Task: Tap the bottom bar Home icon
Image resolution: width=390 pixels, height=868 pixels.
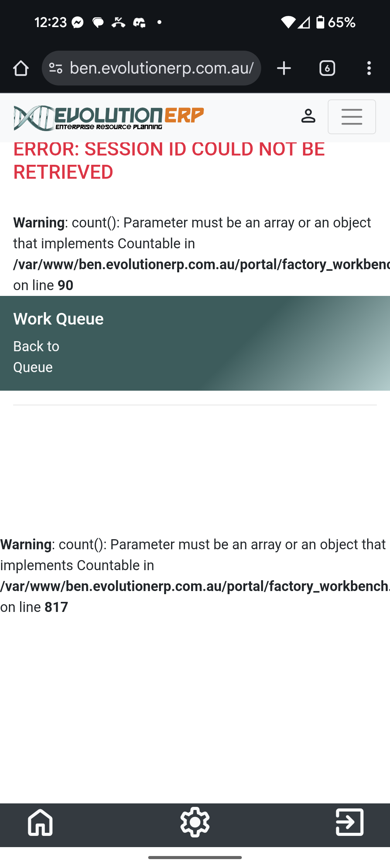Action: point(40,822)
